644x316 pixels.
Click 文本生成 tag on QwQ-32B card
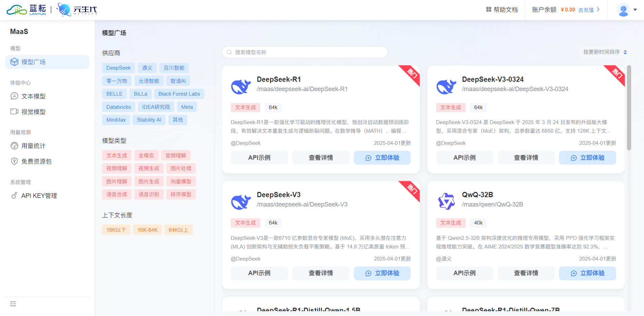pos(451,223)
